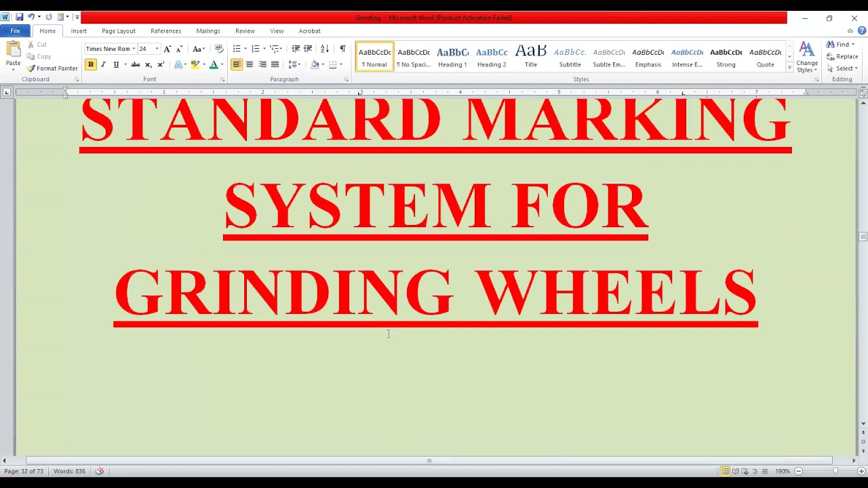Click the Bullets list icon
The height and width of the screenshot is (488, 868).
click(x=237, y=49)
